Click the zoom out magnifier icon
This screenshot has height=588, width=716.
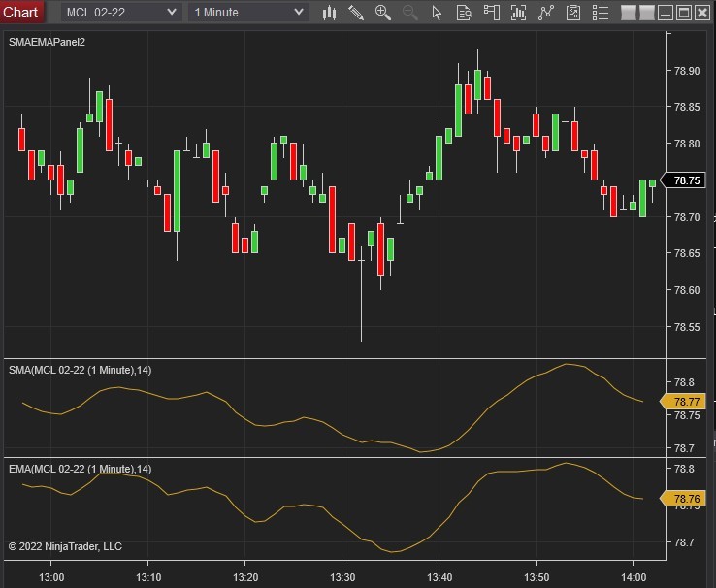point(409,13)
